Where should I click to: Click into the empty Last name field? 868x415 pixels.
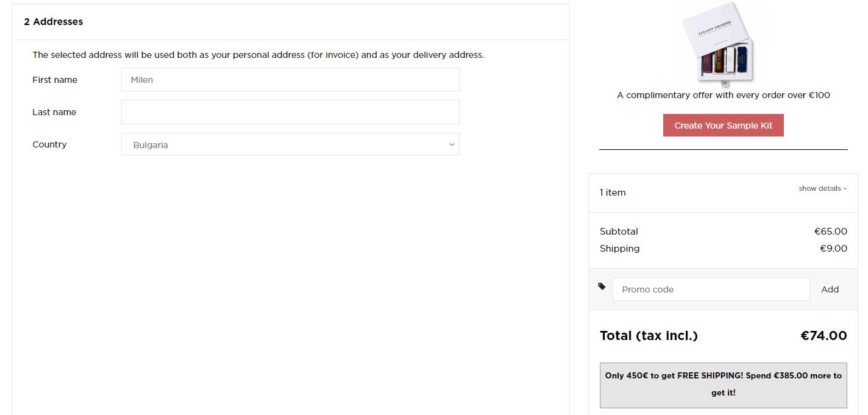pyautogui.click(x=290, y=112)
